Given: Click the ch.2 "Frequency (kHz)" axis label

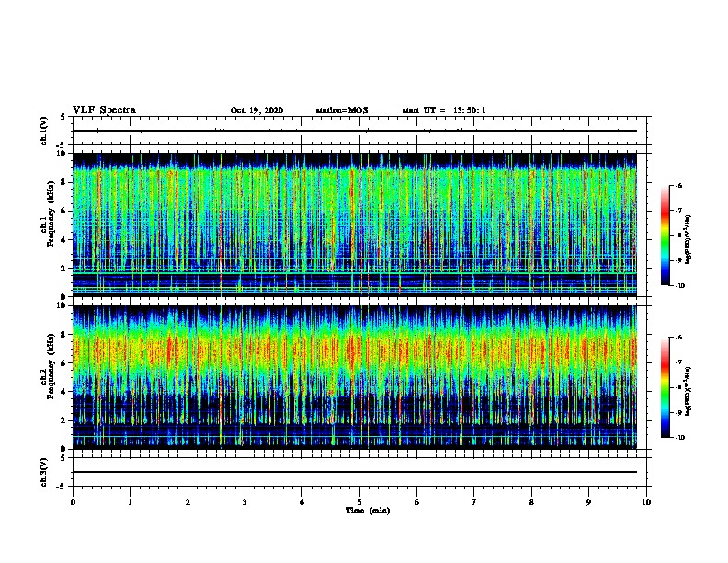Looking at the screenshot, I should (x=51, y=366).
